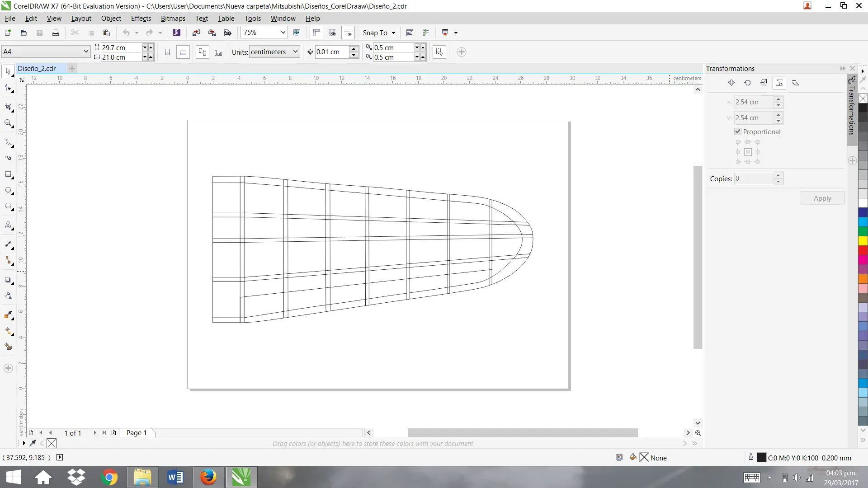Toggle Show Rulers in the toolbar

pyautogui.click(x=316, y=33)
